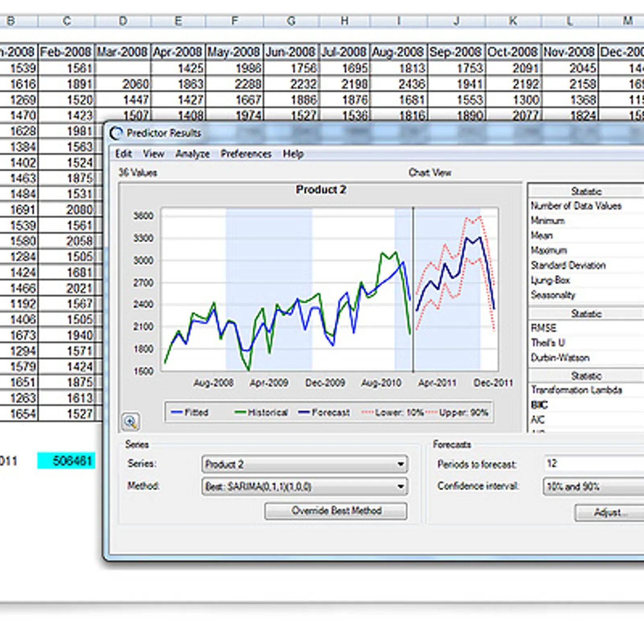Click the Chart View label
The height and width of the screenshot is (644, 644).
(x=430, y=173)
